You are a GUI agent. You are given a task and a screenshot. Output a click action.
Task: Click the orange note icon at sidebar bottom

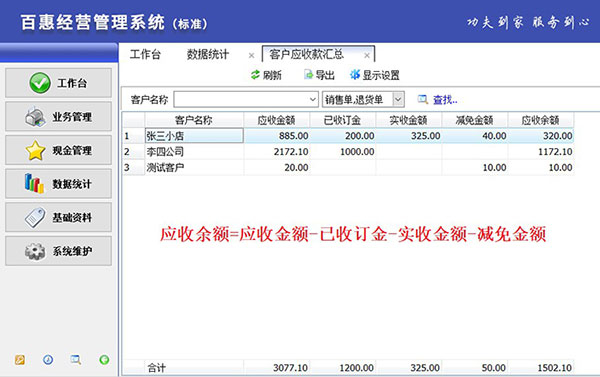pos(20,360)
